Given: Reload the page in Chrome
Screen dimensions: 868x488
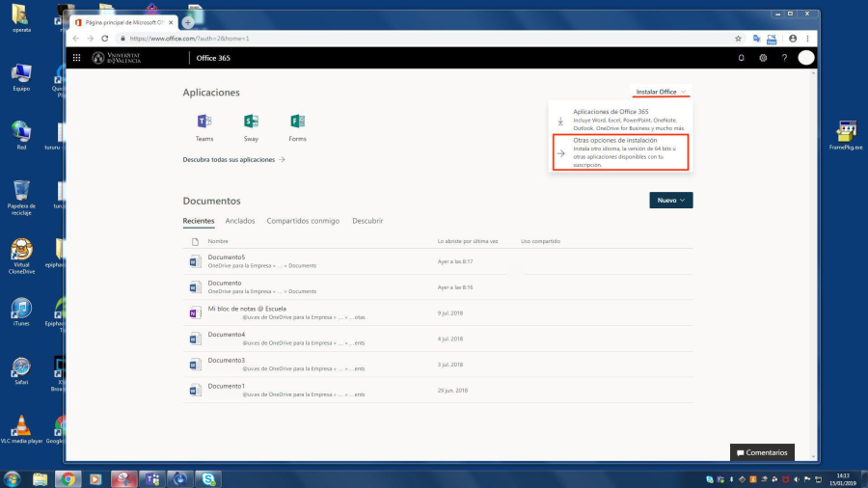Looking at the screenshot, I should point(104,39).
